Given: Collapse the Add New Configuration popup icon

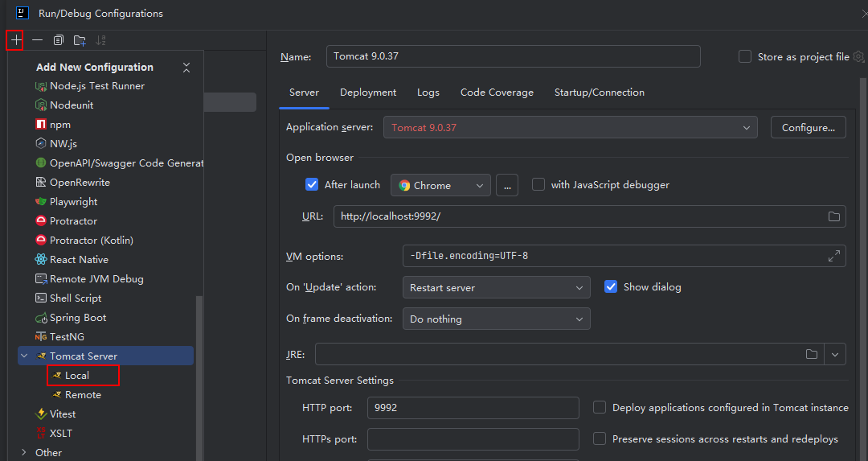Looking at the screenshot, I should coord(186,68).
